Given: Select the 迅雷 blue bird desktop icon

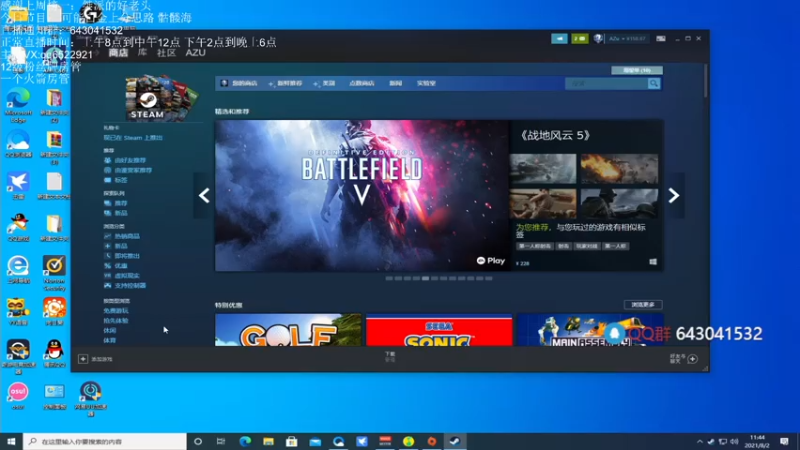Looking at the screenshot, I should 18,186.
